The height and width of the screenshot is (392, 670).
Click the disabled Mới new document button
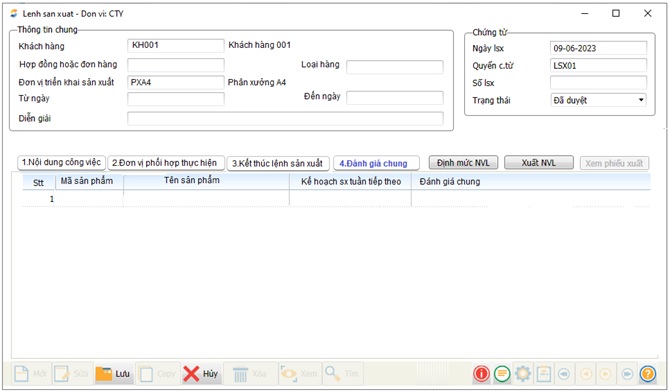coord(31,374)
